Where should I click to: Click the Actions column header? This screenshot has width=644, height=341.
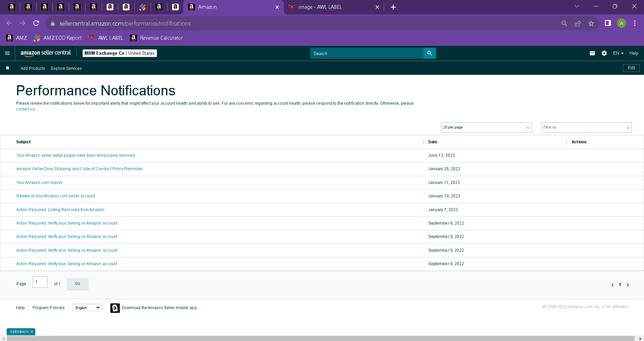(579, 142)
